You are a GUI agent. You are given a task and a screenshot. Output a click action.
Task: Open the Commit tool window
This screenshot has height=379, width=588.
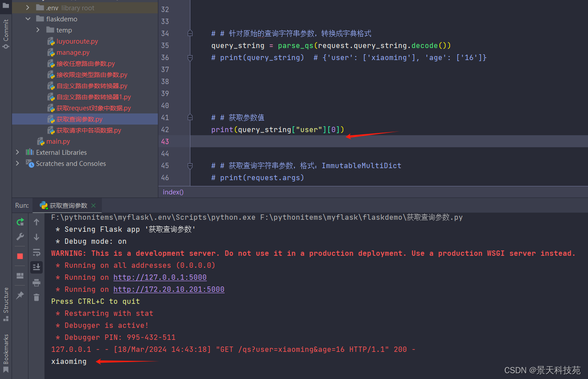(x=6, y=34)
